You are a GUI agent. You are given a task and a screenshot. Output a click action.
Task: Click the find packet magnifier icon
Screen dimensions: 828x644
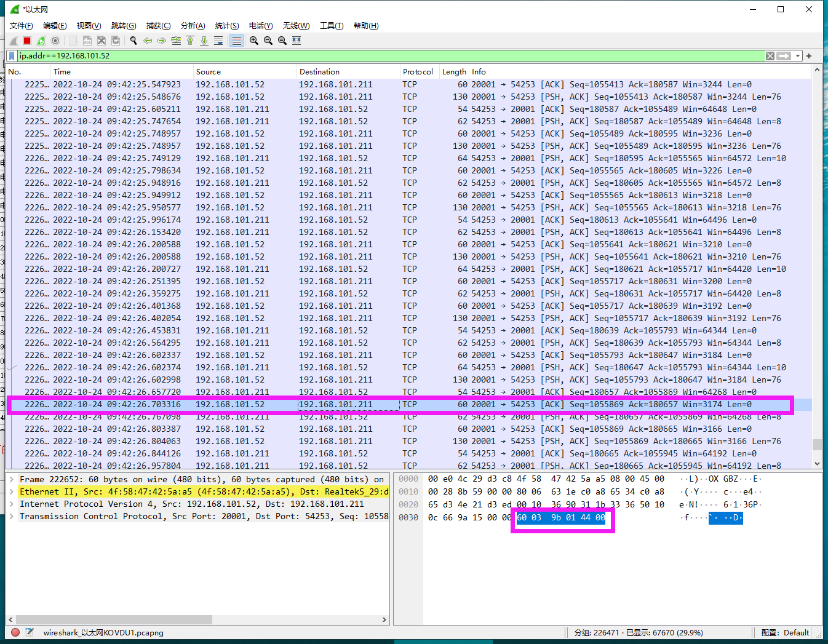click(x=133, y=41)
